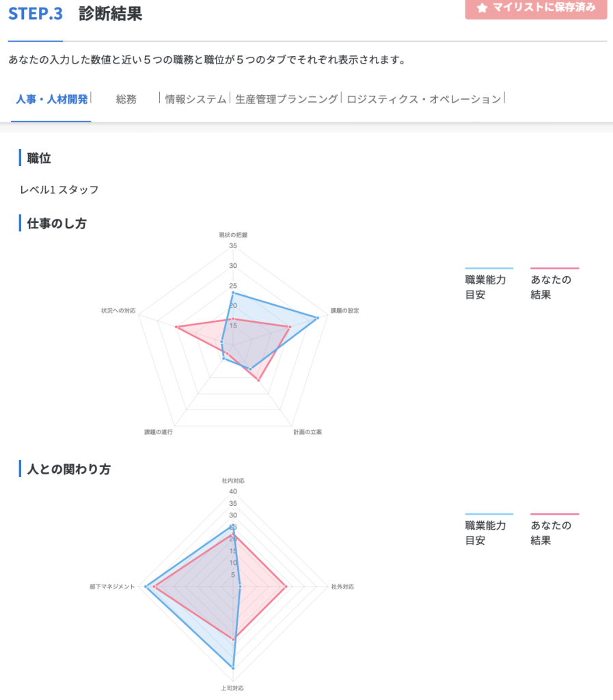Image resolution: width=613 pixels, height=700 pixels.
Task: Select the red data point toward 状況への対応
Action: click(x=176, y=327)
